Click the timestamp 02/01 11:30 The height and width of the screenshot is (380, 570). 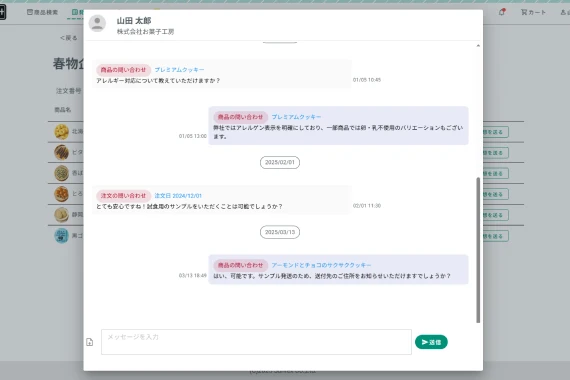[x=367, y=205]
